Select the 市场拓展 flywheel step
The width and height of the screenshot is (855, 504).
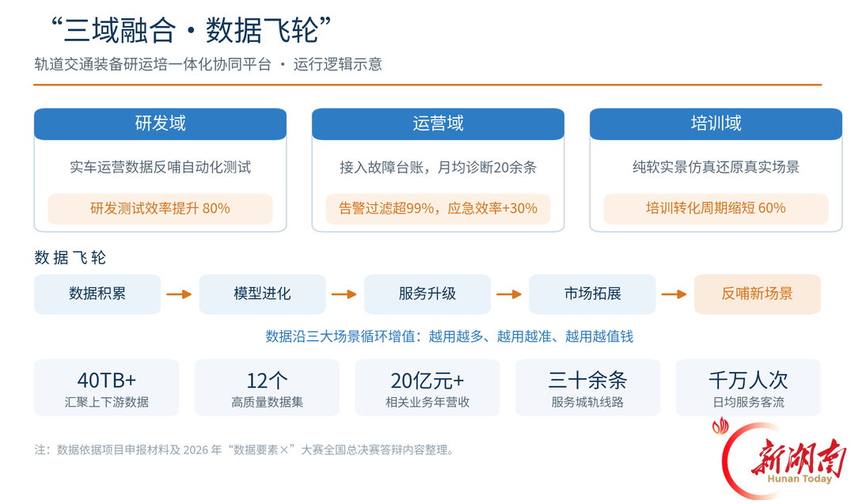click(592, 294)
